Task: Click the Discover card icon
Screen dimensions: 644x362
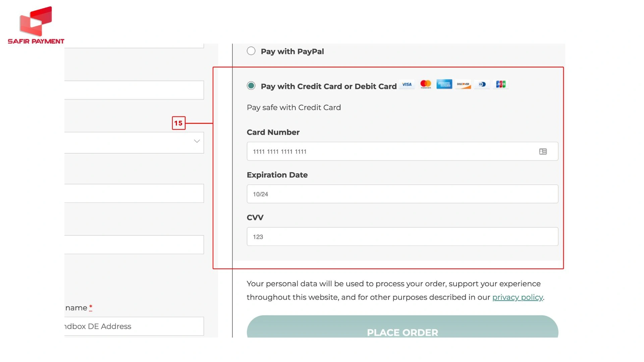Action: coord(463,84)
